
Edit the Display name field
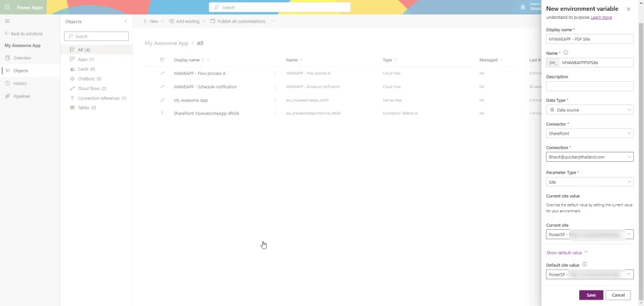click(x=590, y=39)
